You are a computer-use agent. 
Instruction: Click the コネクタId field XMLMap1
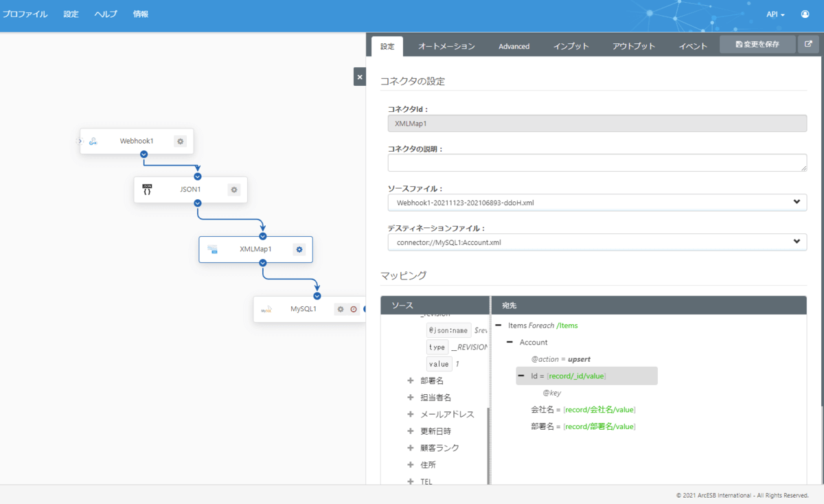597,123
